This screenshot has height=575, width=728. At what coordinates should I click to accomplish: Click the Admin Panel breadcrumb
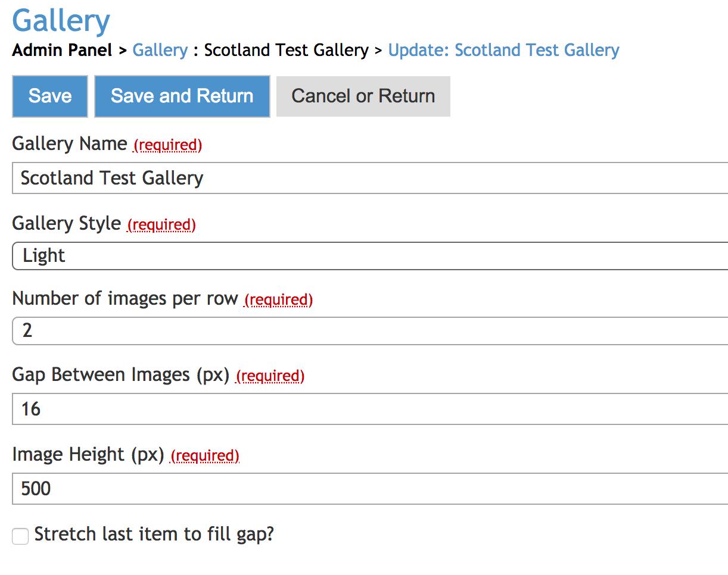coord(62,50)
